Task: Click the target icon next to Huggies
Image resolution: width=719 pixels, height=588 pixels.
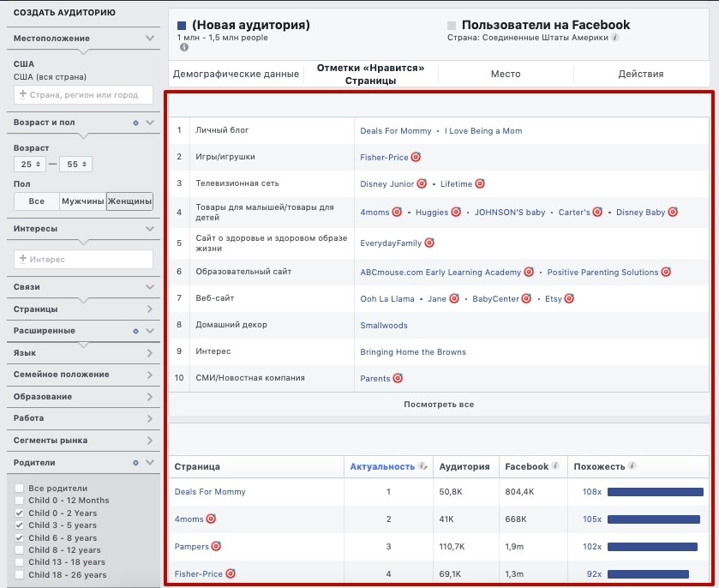Action: click(456, 212)
